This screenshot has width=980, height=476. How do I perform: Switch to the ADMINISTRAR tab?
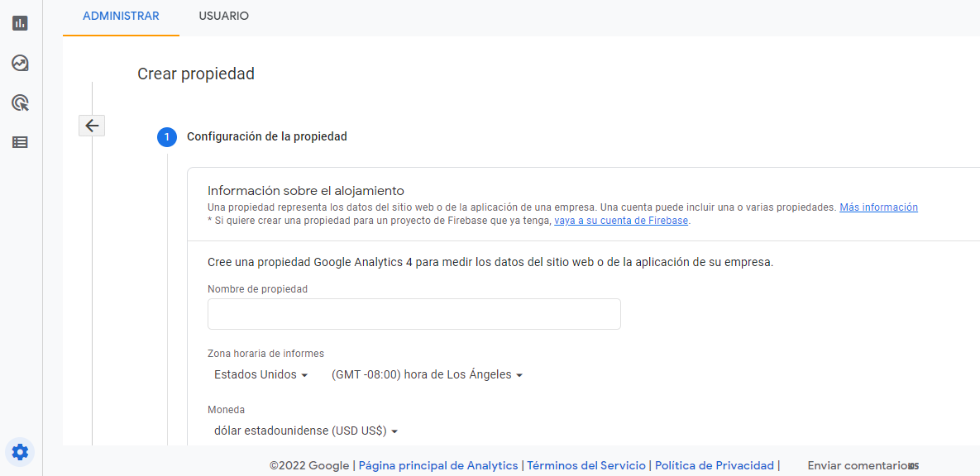pos(121,17)
